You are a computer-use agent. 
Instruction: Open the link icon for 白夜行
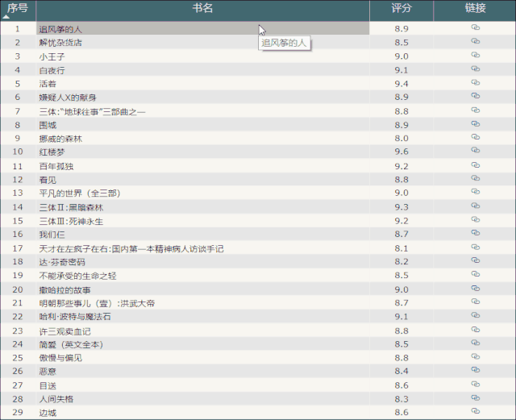[475, 69]
